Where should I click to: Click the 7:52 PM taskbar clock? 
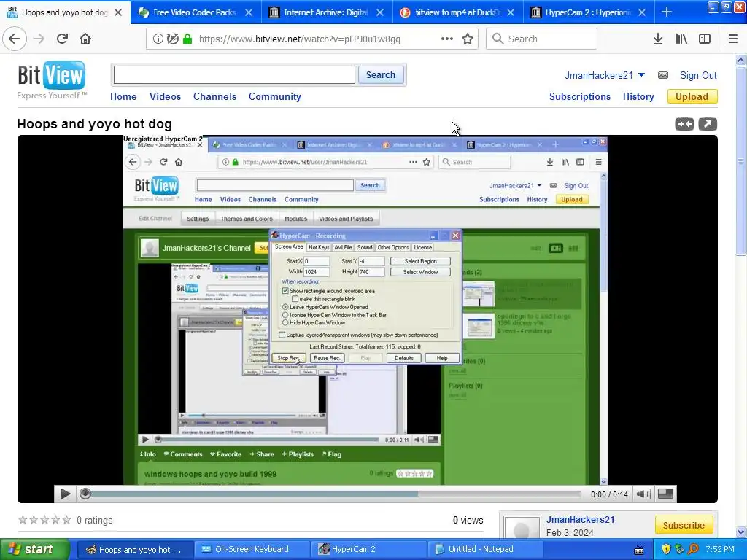click(720, 549)
